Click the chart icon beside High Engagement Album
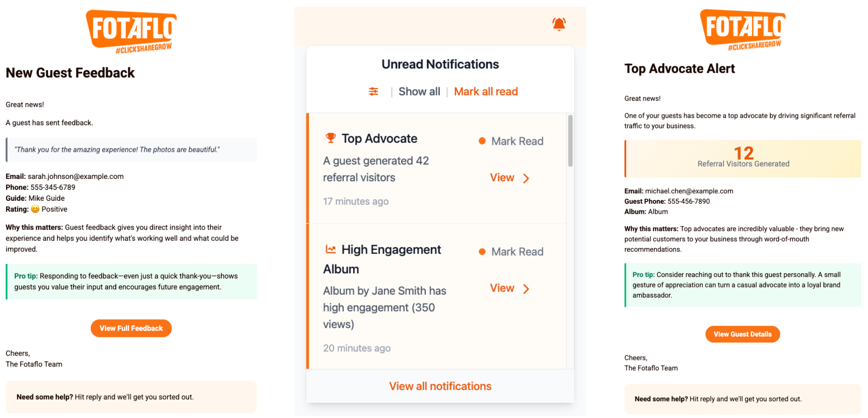This screenshot has height=418, width=868. [x=331, y=249]
